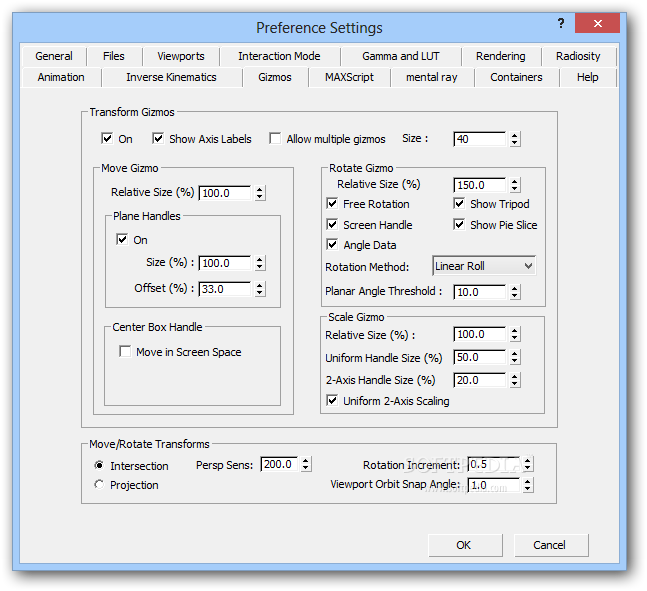The height and width of the screenshot is (591, 647).
Task: Open the MAXScript tab
Action: (x=349, y=77)
